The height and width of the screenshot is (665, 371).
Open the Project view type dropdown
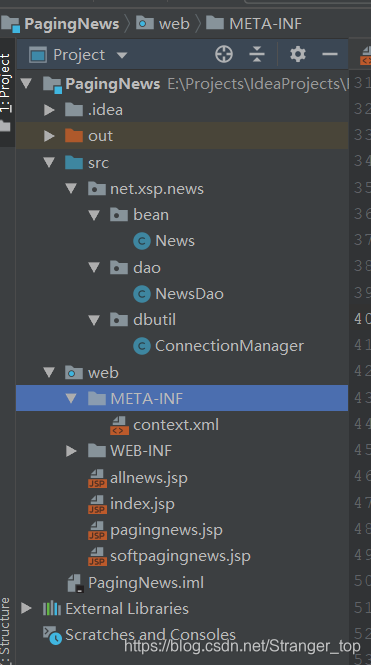[122, 55]
